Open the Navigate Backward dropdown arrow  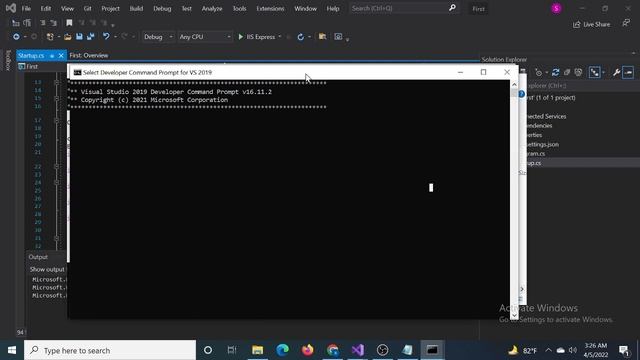25,37
